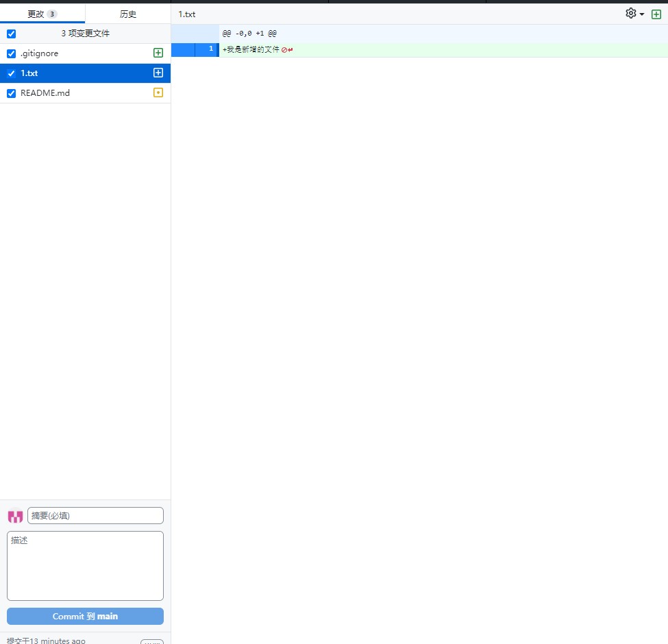Click the gear icon for diff settings
Screen dimensions: 668x644
click(630, 14)
